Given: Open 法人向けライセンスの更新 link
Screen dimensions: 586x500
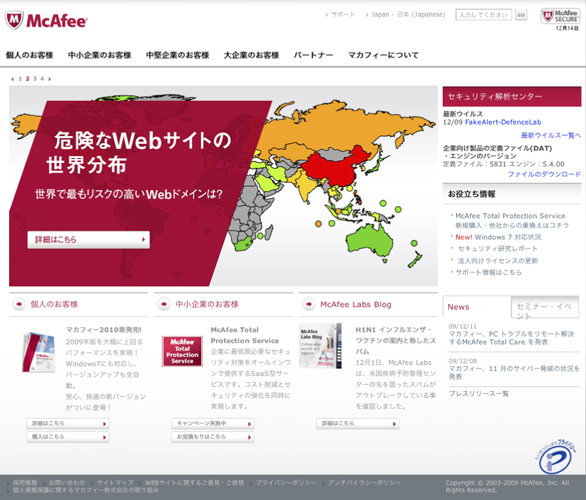Looking at the screenshot, I should click(498, 261).
